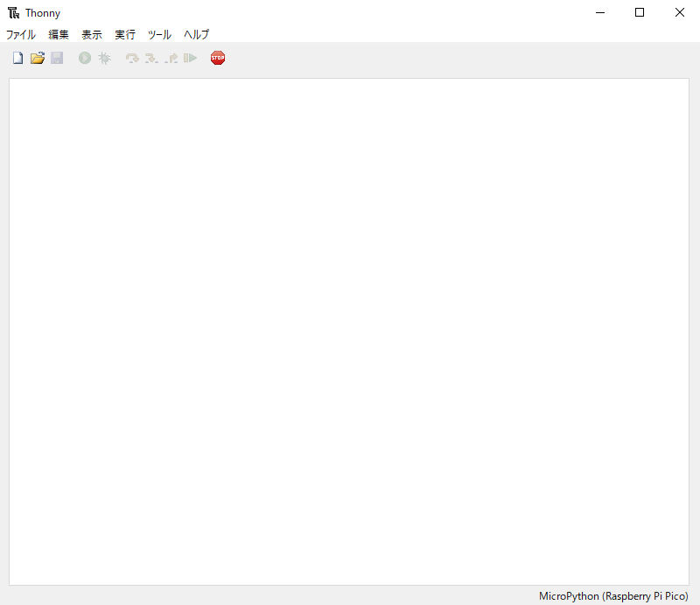Click the Resume execution icon
700x605 pixels.
tap(190, 58)
